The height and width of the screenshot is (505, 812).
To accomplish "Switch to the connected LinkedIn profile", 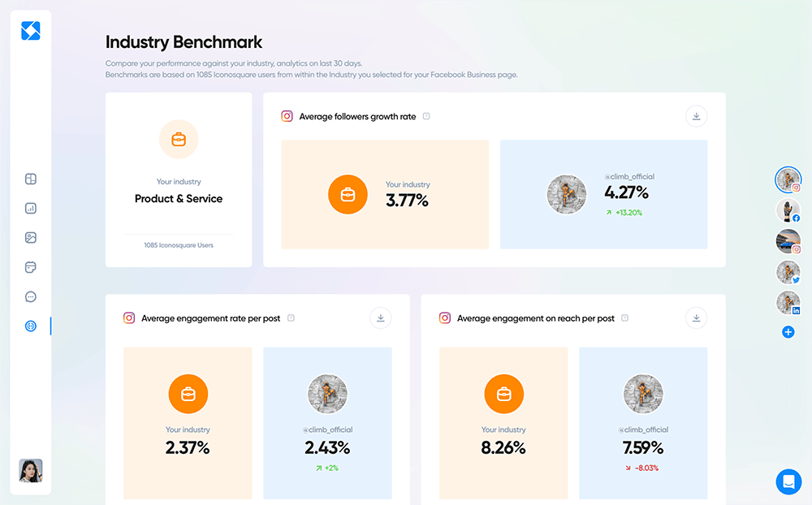I will point(788,303).
